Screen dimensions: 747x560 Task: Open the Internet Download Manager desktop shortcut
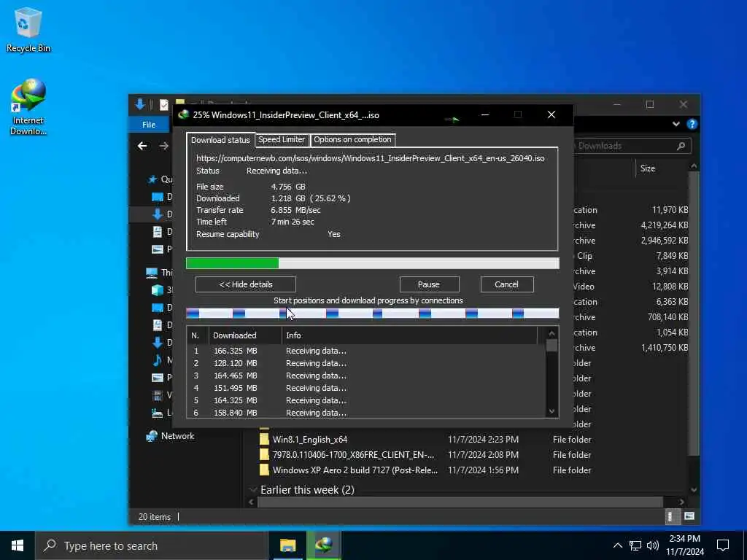pos(28,107)
